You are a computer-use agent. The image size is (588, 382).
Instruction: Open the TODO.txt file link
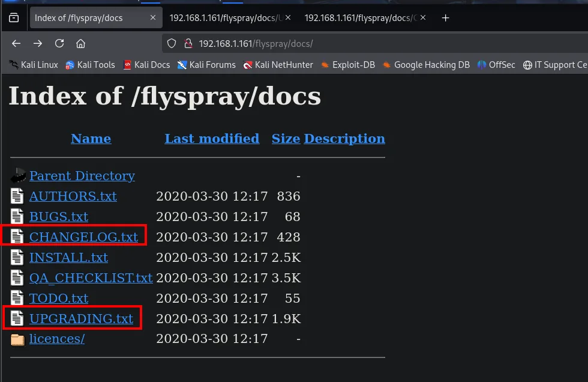[59, 298]
